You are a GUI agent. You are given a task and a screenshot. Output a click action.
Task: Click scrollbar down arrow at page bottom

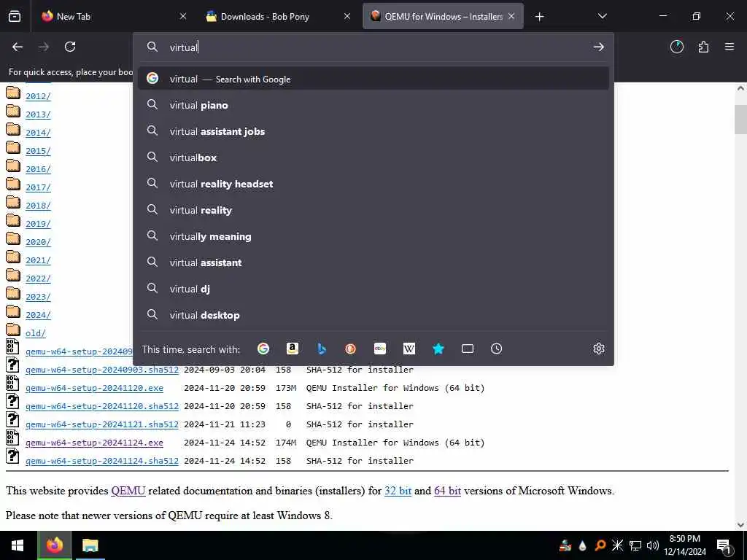pyautogui.click(x=740, y=525)
